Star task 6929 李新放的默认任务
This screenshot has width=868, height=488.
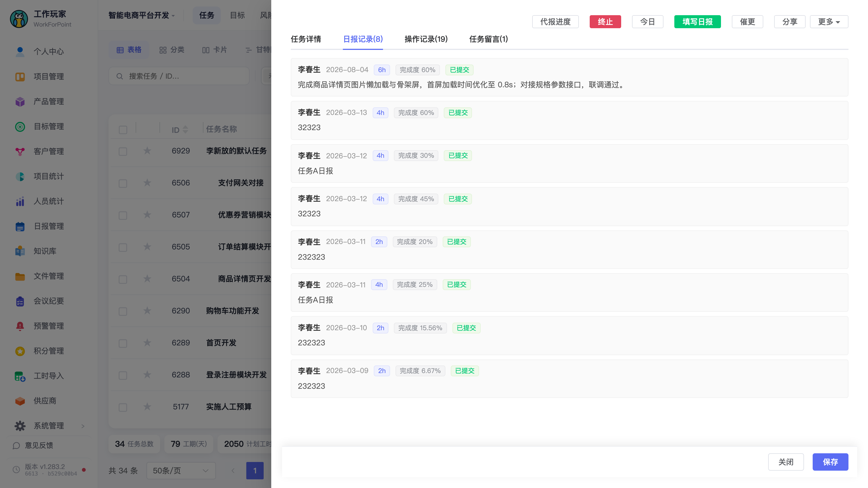(147, 150)
